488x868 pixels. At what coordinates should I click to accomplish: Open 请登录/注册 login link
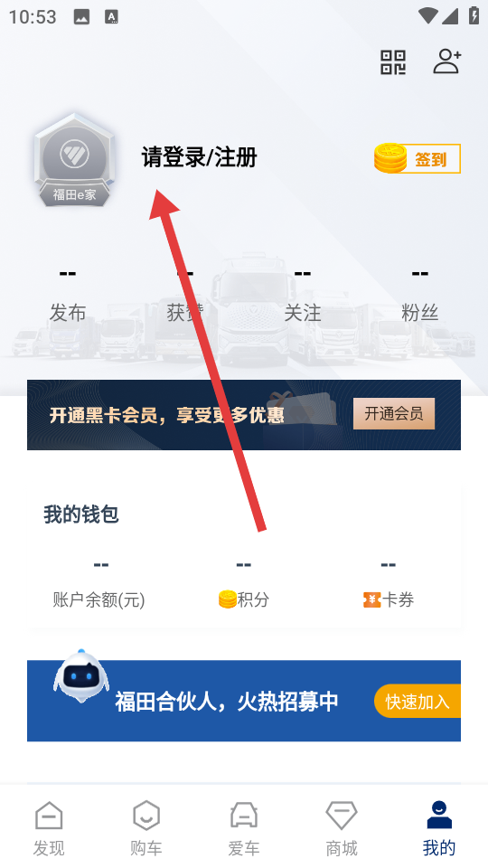tap(199, 157)
